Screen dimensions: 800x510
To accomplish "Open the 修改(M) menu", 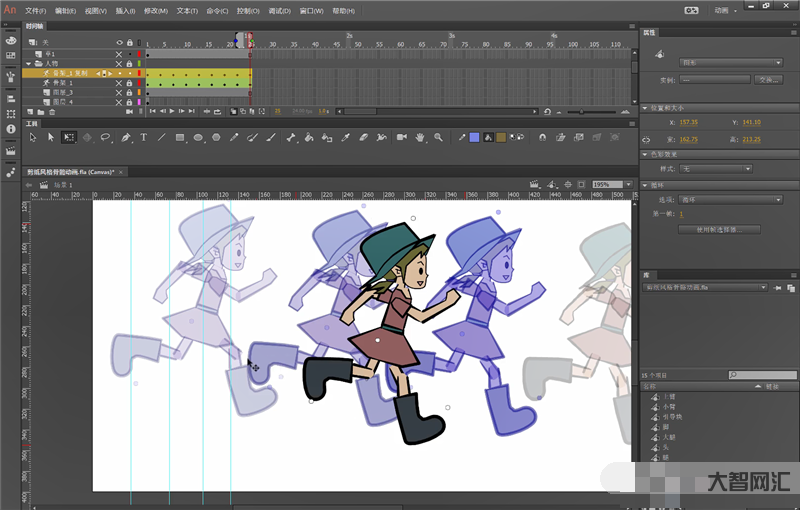I will pos(156,11).
